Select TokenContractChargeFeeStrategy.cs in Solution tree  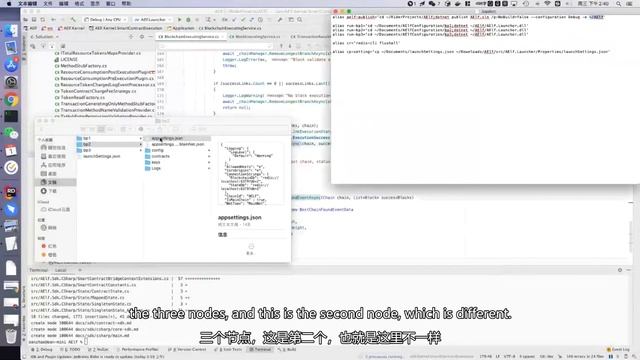[x=98, y=91]
